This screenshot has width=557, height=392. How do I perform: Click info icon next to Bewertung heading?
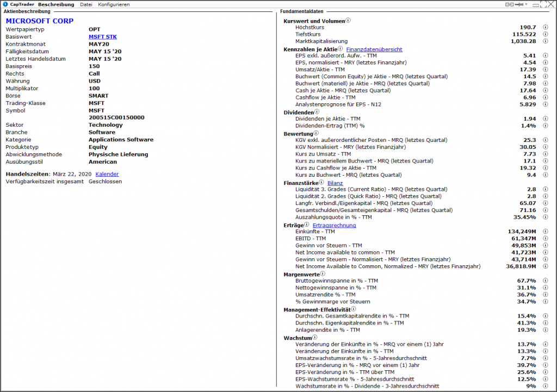[x=316, y=133]
